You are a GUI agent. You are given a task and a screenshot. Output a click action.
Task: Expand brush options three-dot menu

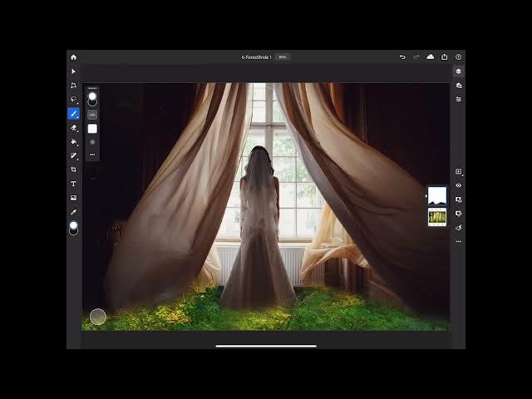coord(92,155)
